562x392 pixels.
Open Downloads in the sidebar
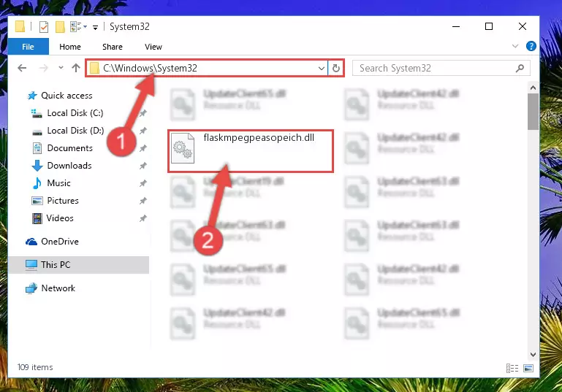coord(69,166)
